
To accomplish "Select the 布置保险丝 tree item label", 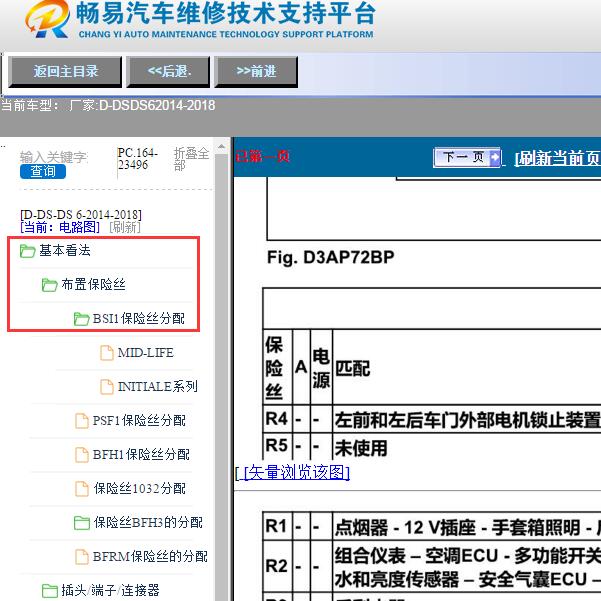I will pos(93,284).
